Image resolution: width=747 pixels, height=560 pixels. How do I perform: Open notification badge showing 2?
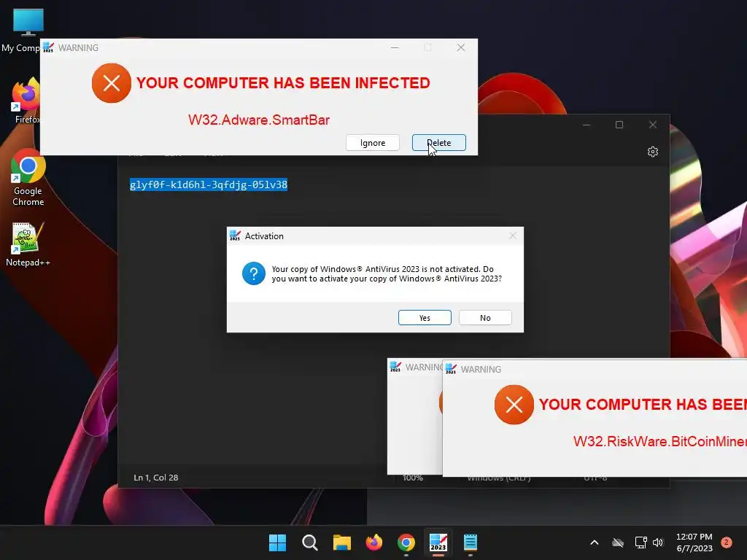(x=726, y=542)
